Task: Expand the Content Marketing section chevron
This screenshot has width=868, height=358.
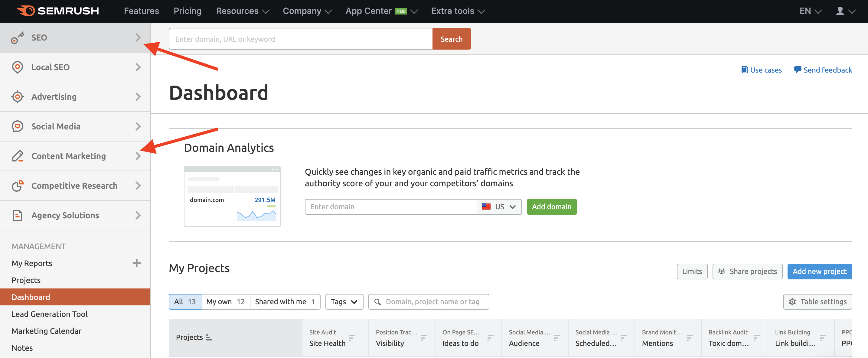Action: (138, 156)
